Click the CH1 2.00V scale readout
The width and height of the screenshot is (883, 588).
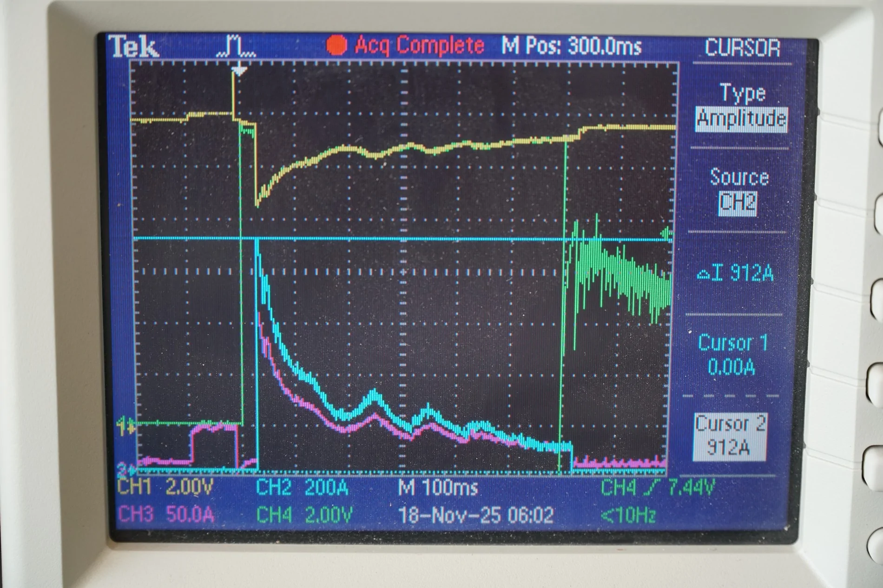(x=165, y=487)
